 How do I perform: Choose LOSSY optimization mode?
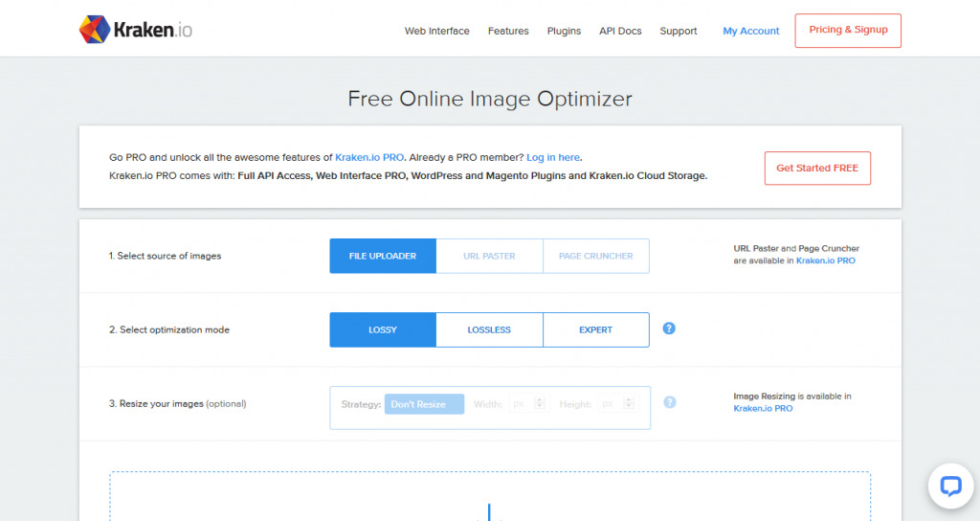click(383, 329)
